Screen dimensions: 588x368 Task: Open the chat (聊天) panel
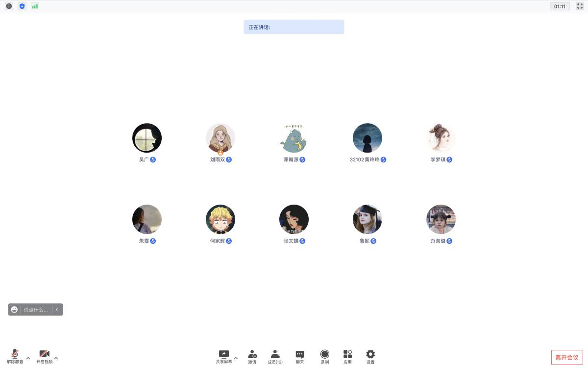pos(300,357)
